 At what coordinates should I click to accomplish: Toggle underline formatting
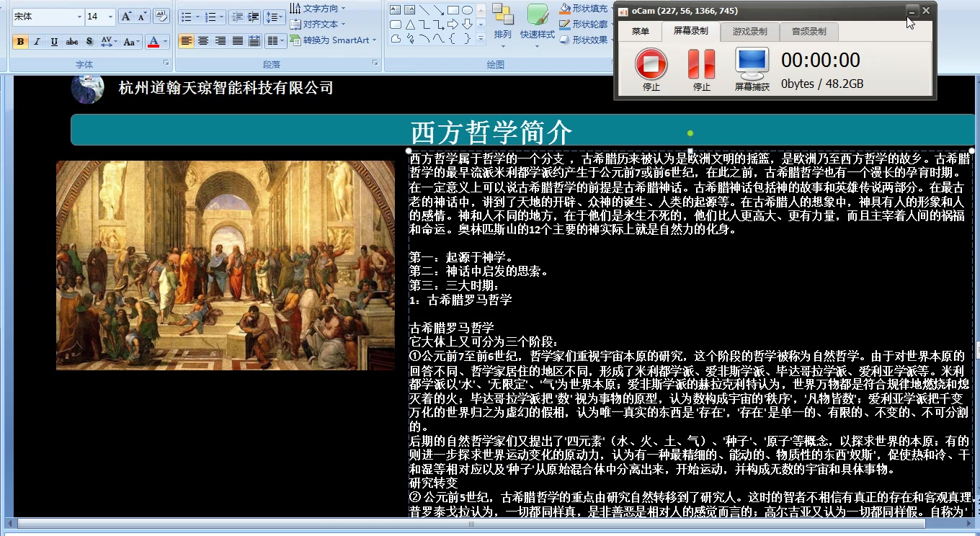click(54, 42)
